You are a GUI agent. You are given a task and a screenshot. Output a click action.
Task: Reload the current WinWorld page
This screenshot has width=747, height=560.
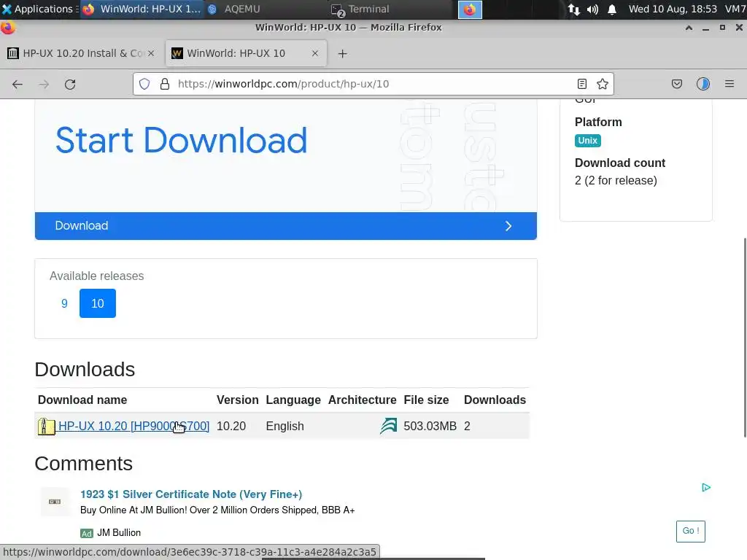(70, 85)
